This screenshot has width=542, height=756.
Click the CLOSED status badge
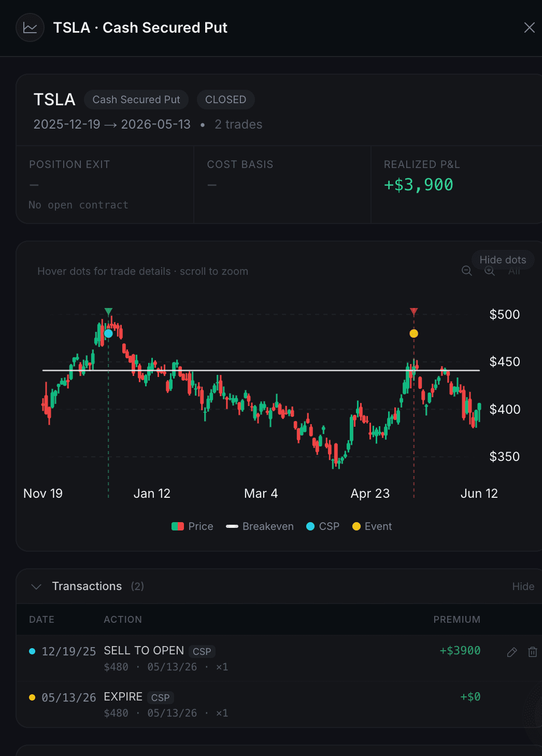[225, 100]
